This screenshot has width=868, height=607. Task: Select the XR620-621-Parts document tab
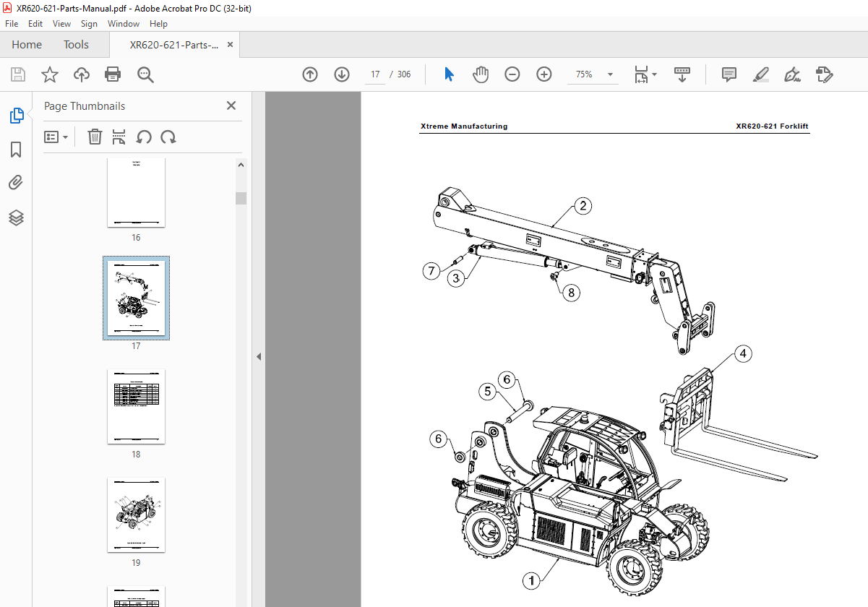click(174, 45)
